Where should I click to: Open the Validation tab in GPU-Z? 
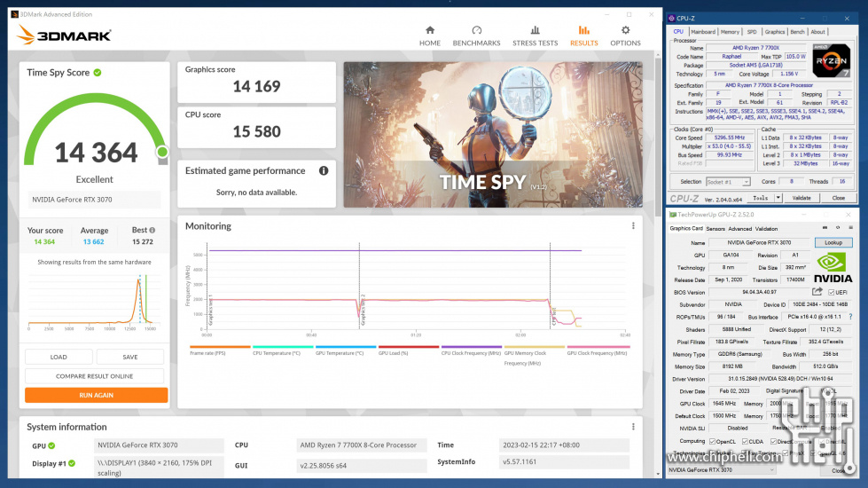point(766,229)
